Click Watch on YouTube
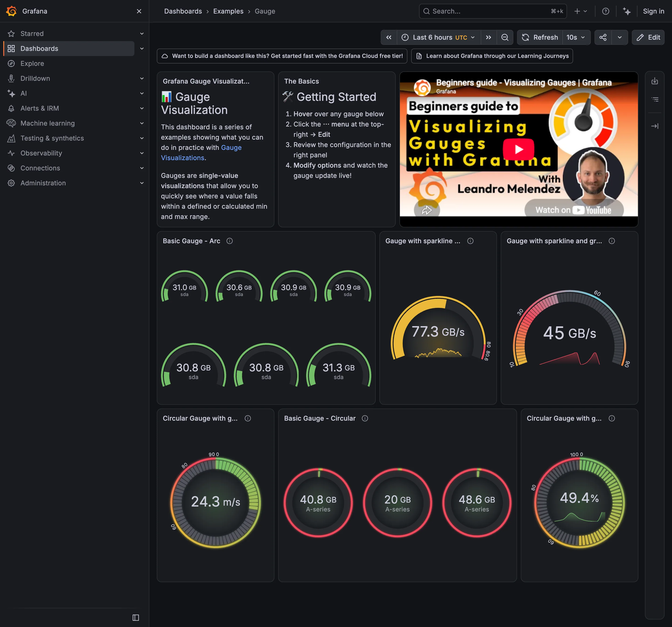Screen dimensions: 672x627 [x=574, y=210]
